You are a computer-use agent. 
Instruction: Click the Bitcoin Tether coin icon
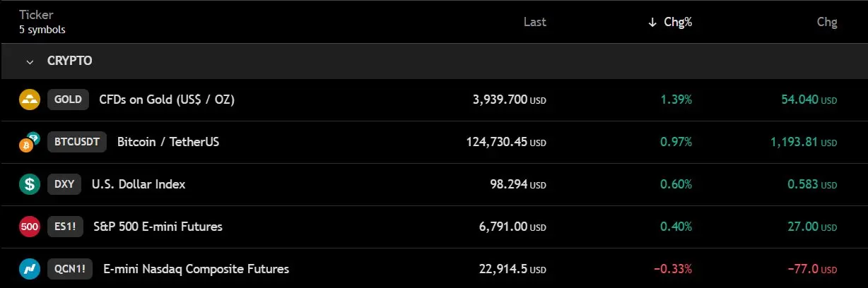coord(30,142)
